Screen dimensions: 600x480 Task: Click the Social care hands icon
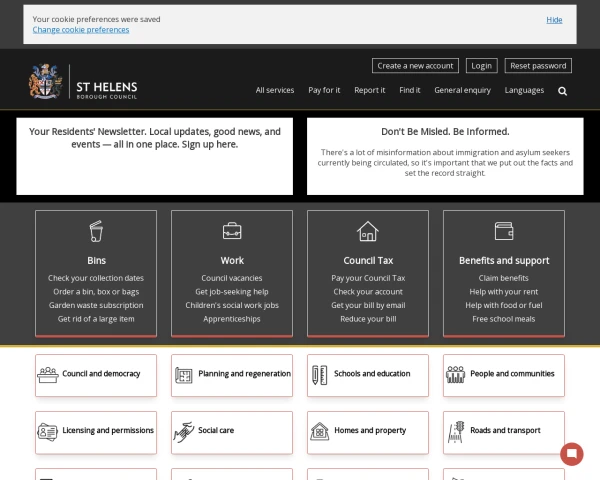point(184,431)
